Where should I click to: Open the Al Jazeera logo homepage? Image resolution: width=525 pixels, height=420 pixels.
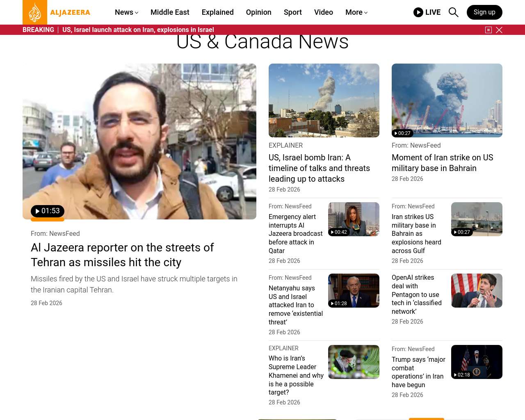click(x=57, y=12)
